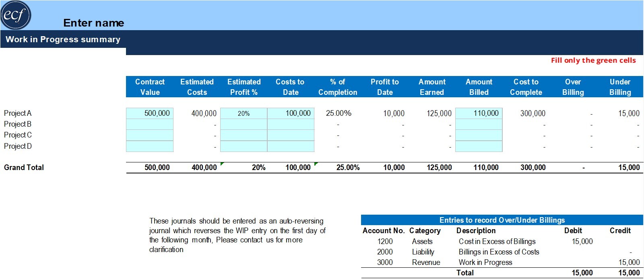Click the Estimated Costs column header
This screenshot has height=279, width=644.
pyautogui.click(x=197, y=87)
